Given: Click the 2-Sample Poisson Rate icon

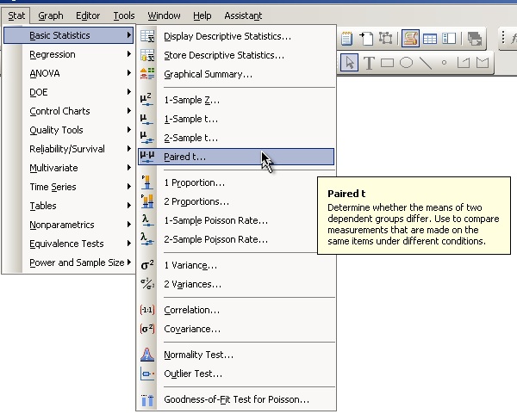Looking at the screenshot, I should click(147, 238).
